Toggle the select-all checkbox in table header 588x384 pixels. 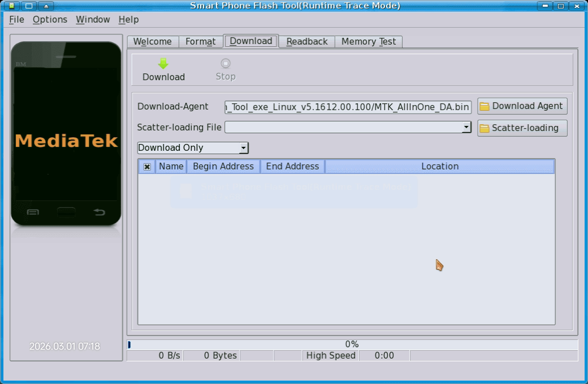[147, 167]
